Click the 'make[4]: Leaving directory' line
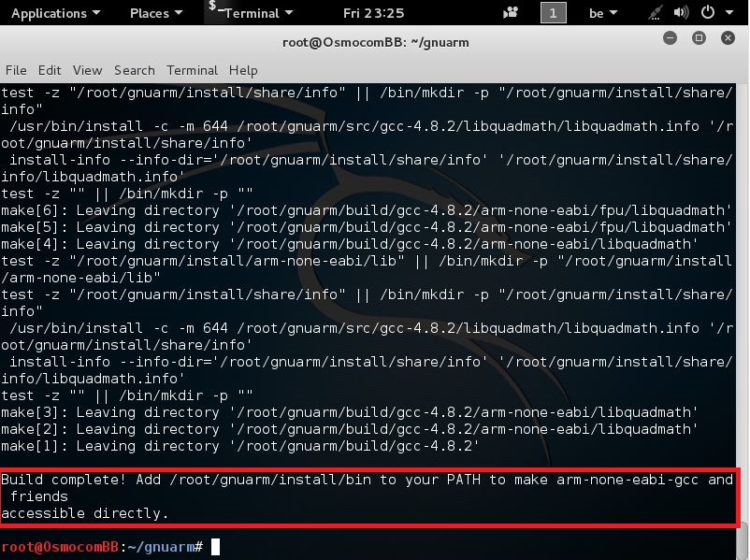This screenshot has width=750, height=560. 350,244
